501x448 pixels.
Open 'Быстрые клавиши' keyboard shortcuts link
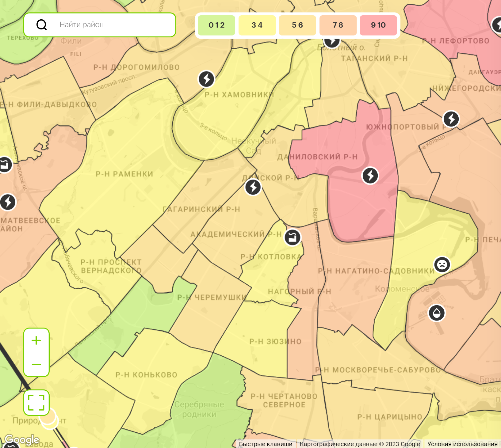coord(266,444)
